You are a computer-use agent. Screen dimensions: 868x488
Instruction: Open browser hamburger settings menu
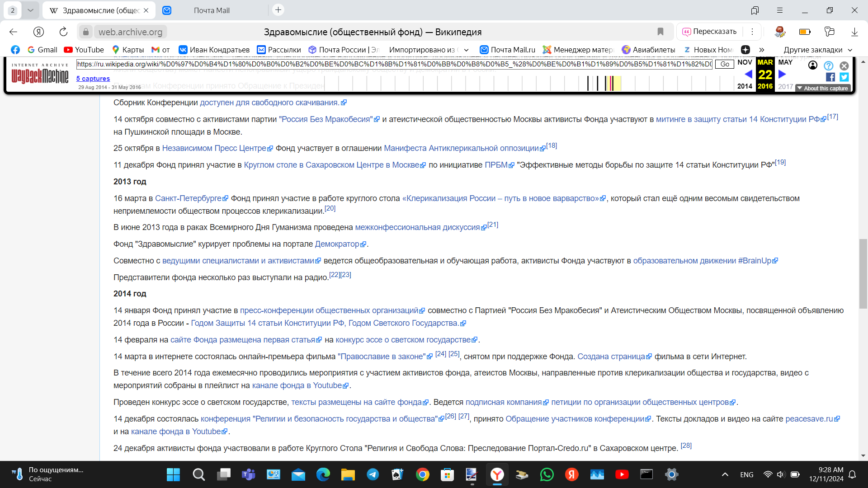(780, 10)
